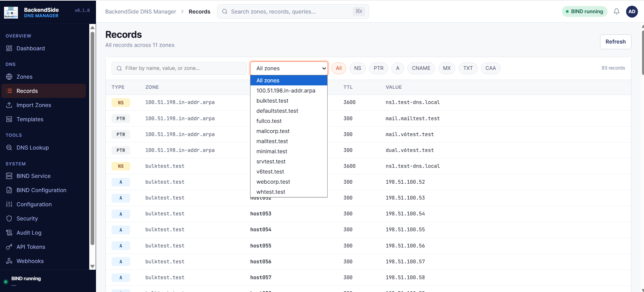This screenshot has height=292, width=644.
Task: Filter records by CNAME type pill
Action: (x=421, y=68)
